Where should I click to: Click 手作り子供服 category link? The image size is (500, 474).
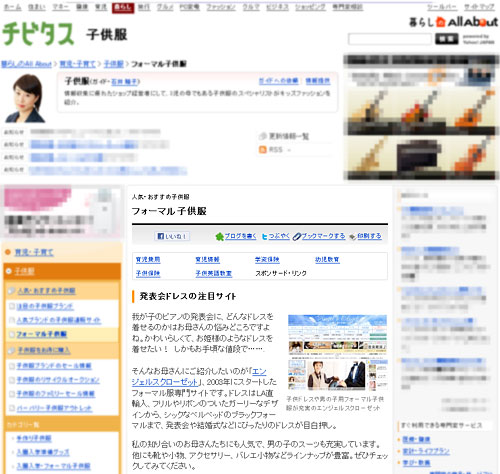click(x=34, y=438)
